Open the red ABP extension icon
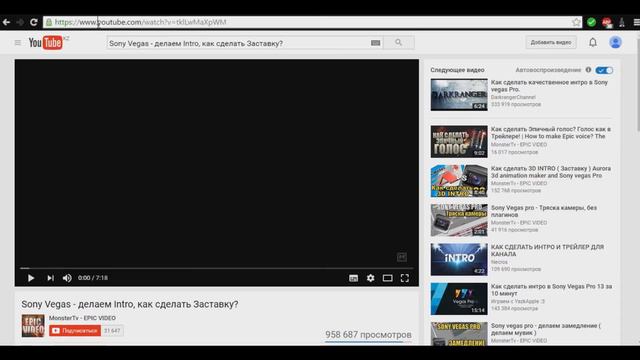640x360 pixels. (607, 22)
